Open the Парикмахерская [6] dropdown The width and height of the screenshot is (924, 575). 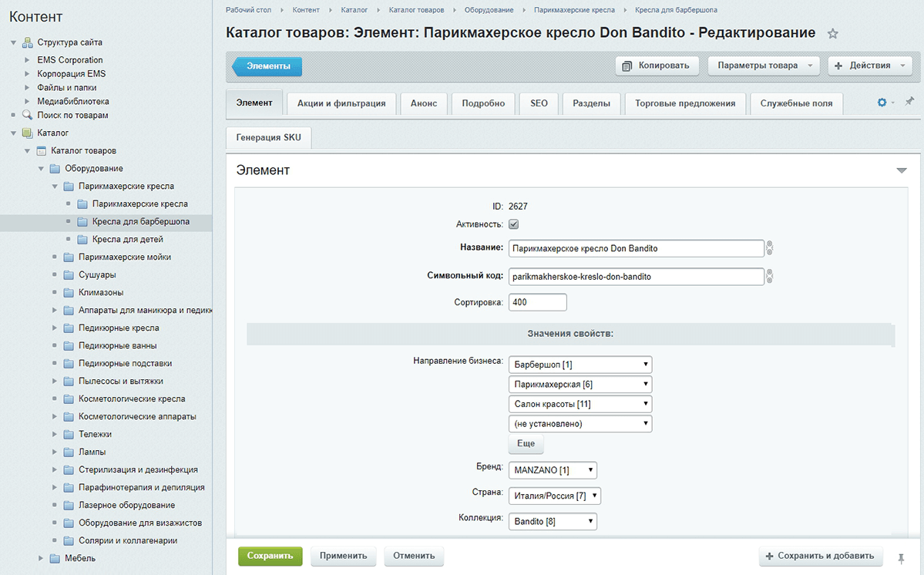tap(580, 384)
